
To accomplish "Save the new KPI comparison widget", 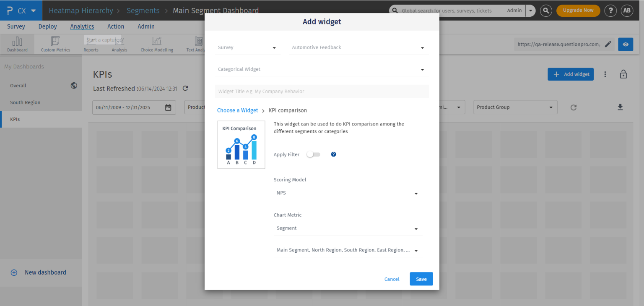I will click(x=421, y=279).
